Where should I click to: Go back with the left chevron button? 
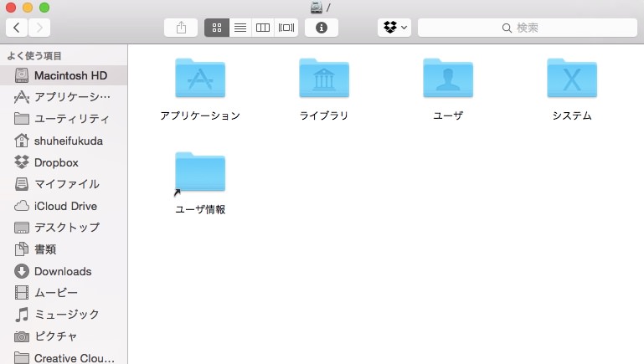coord(17,28)
